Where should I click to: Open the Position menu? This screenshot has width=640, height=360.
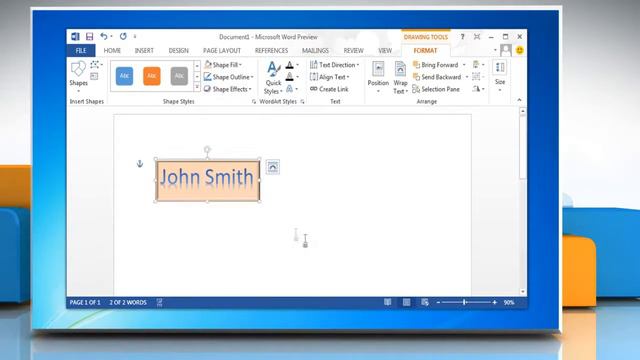pos(378,77)
